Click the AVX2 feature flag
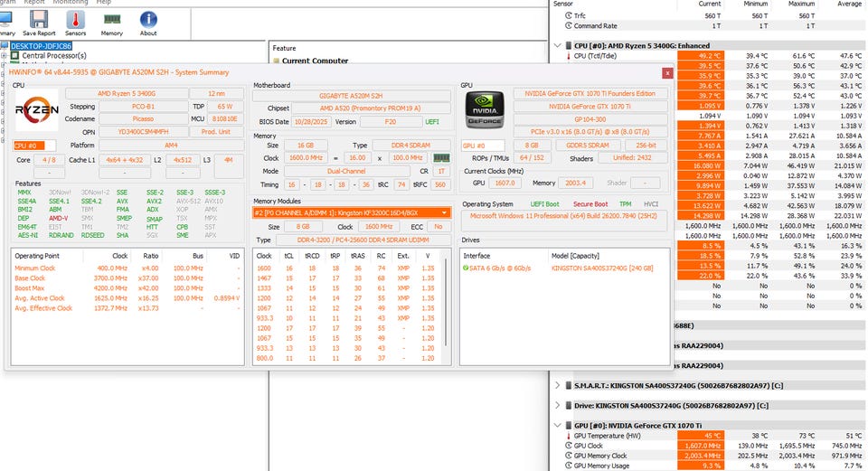868x471 pixels. 154,202
